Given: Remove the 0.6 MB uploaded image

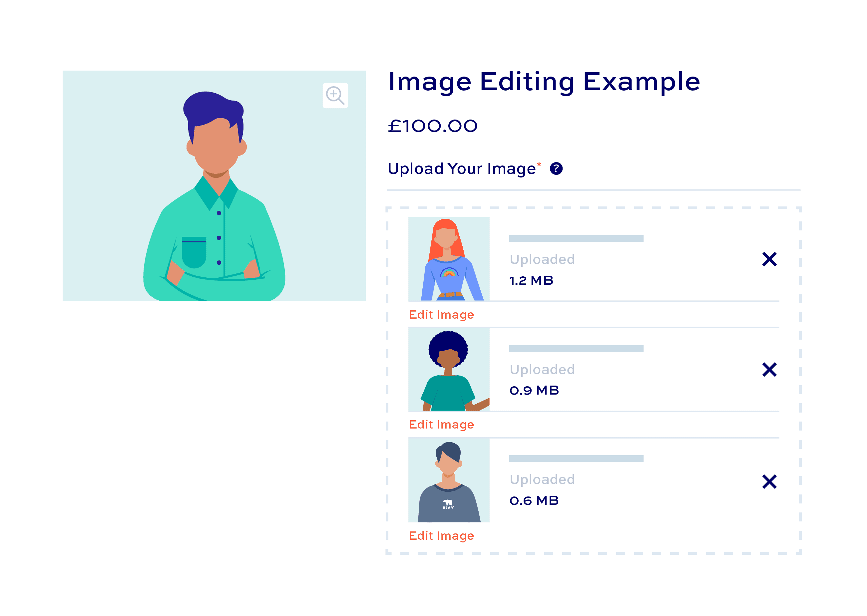Looking at the screenshot, I should 769,482.
